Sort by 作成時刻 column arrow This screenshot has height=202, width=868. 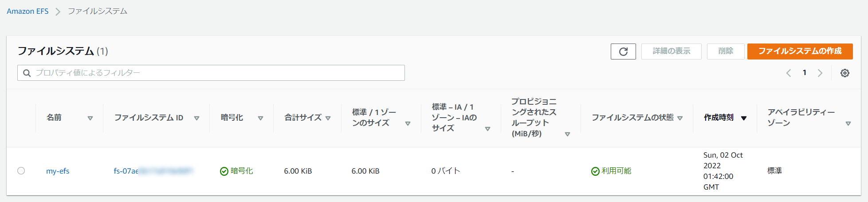744,118
